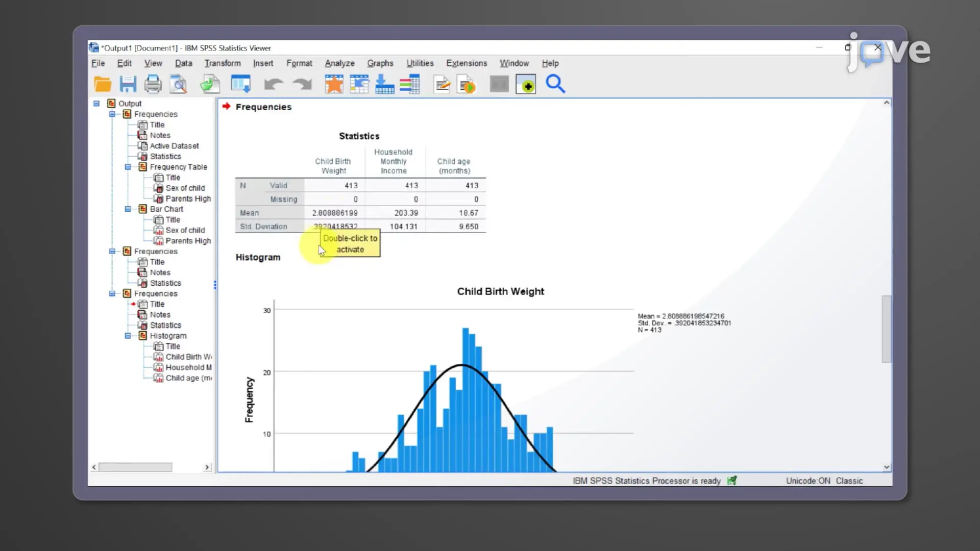Click 'IBM SPSS Statistics Processor is ready' status
Screen dimensions: 980x551
click(647, 481)
